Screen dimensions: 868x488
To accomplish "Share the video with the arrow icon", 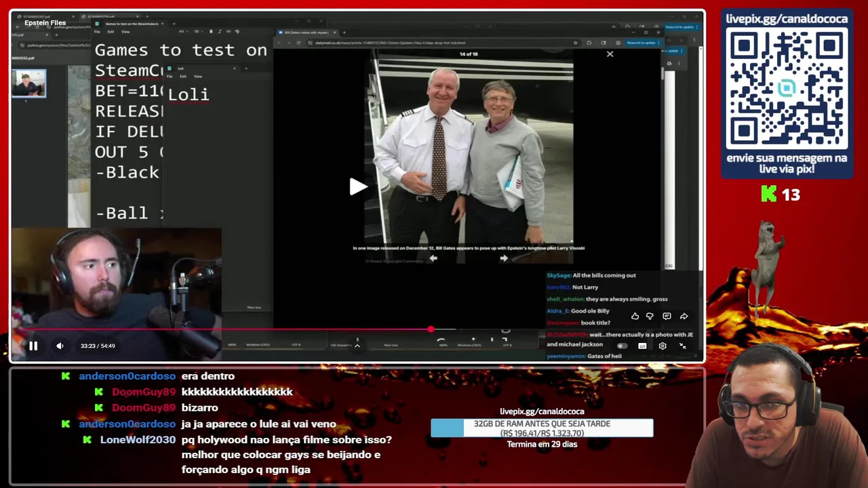I will 684,316.
